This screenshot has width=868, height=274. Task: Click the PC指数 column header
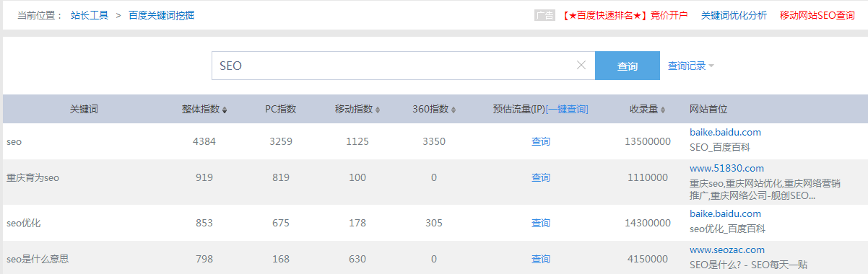click(280, 110)
